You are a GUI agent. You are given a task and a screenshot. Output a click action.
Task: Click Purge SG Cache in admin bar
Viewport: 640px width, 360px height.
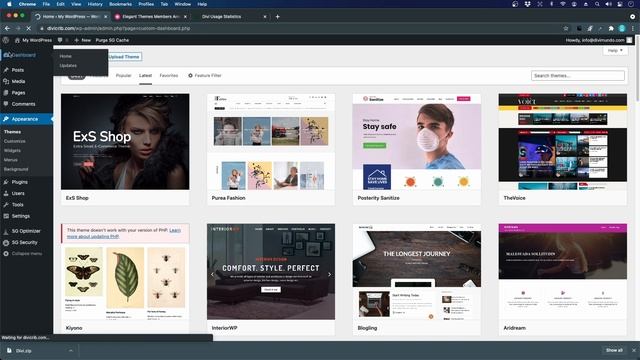click(x=112, y=40)
